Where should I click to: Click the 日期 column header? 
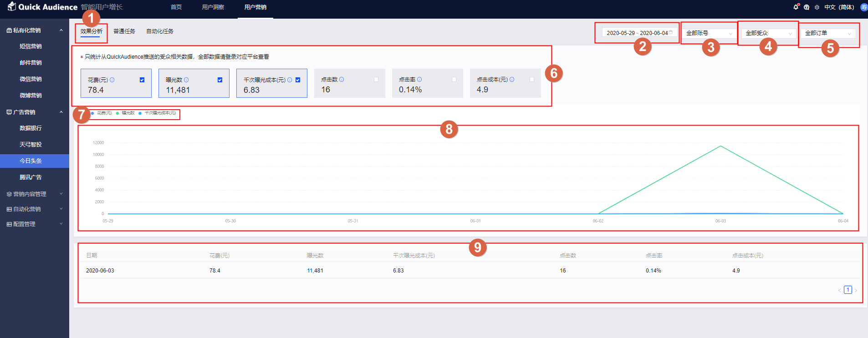tap(92, 256)
